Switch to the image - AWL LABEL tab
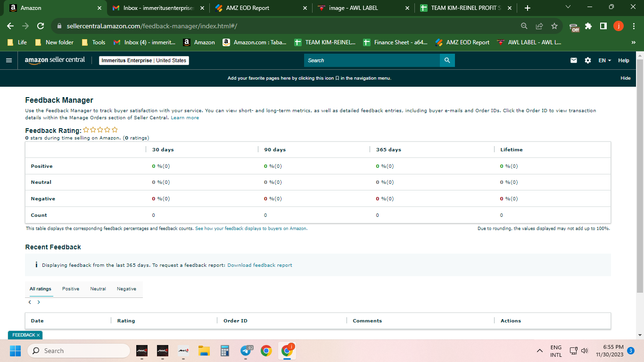 coord(363,8)
